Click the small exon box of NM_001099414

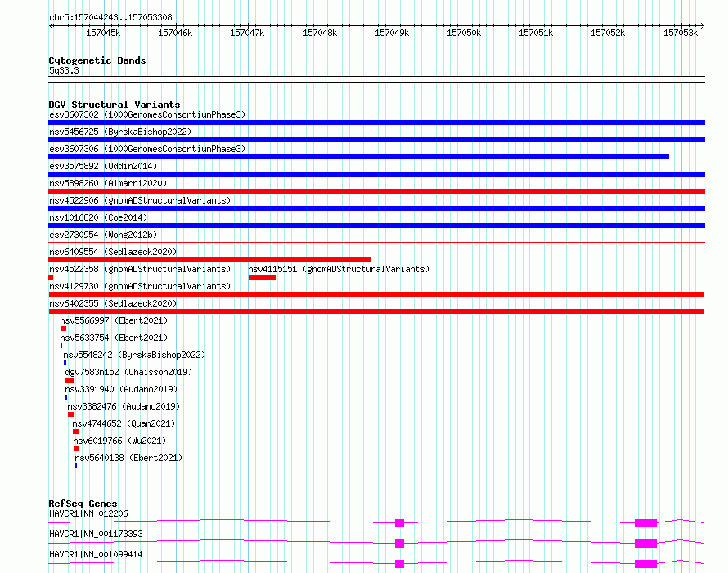click(x=399, y=564)
